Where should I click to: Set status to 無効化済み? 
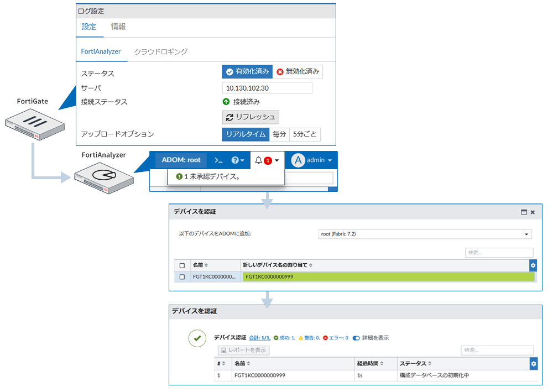click(298, 71)
